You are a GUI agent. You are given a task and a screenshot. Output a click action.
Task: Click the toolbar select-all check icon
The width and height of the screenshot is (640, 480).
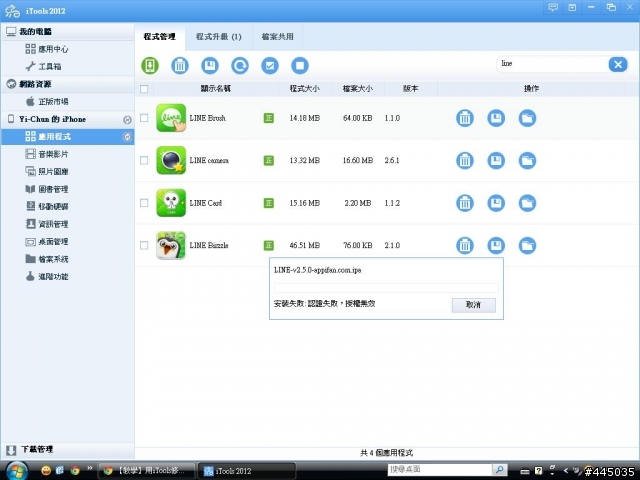(x=270, y=65)
